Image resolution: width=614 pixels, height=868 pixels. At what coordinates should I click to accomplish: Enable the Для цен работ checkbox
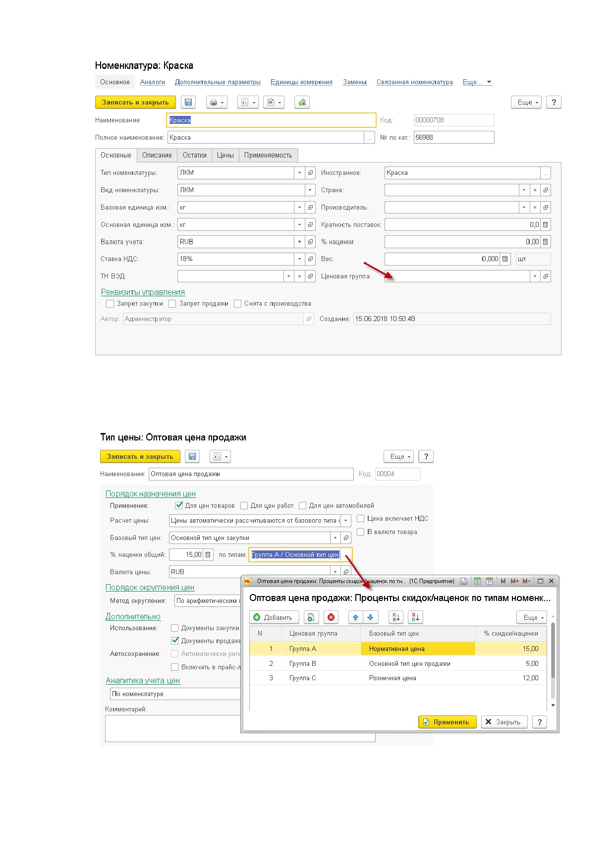pos(244,506)
